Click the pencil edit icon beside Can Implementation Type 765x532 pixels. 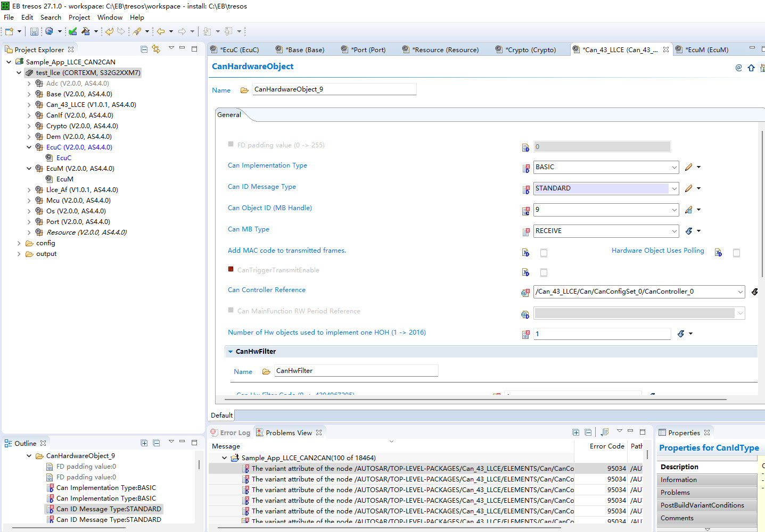click(x=689, y=167)
